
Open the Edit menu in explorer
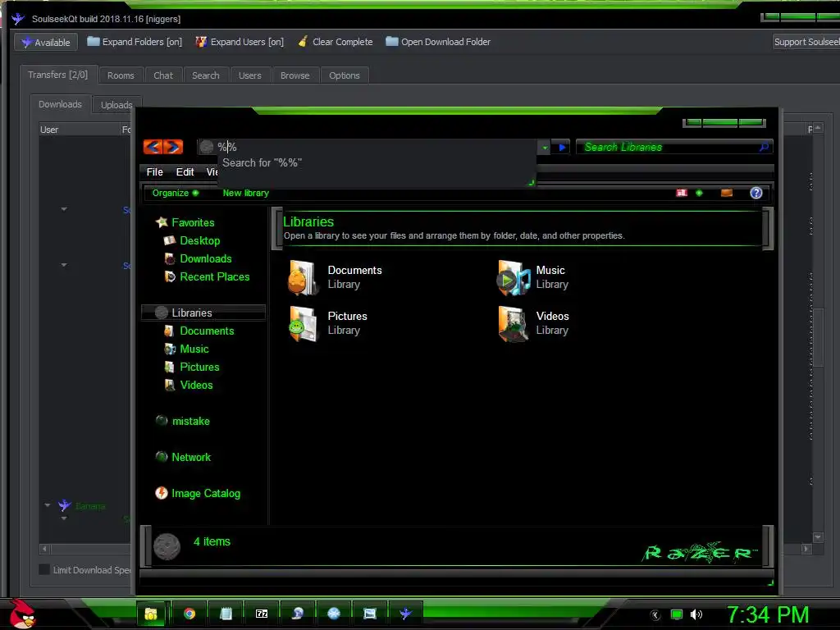click(x=185, y=172)
